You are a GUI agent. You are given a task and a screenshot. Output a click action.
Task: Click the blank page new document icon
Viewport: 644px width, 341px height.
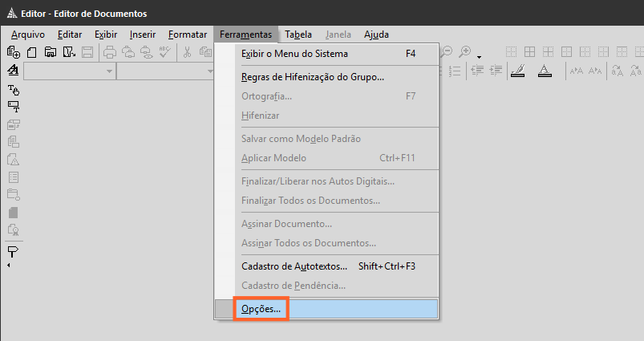click(x=31, y=52)
